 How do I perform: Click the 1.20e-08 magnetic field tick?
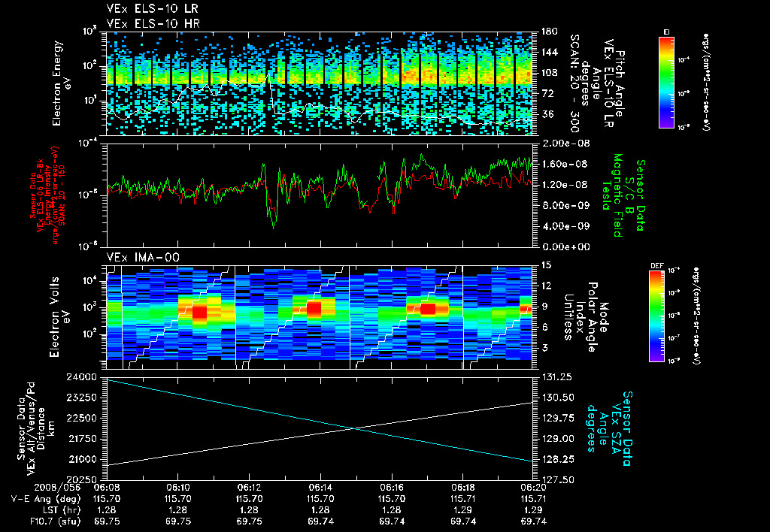click(565, 185)
